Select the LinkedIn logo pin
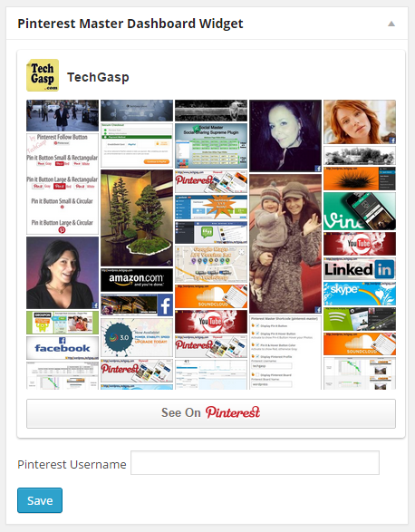Image resolution: width=415 pixels, height=532 pixels. pos(360,269)
